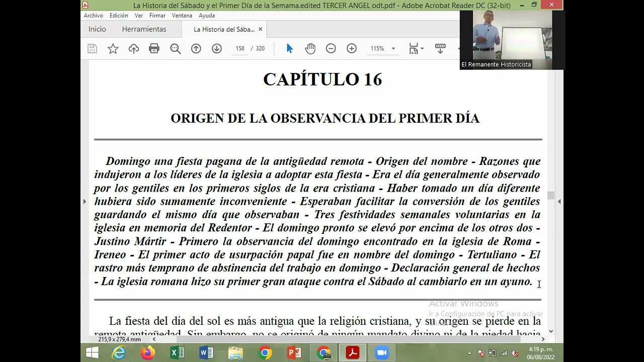This screenshot has height=362, width=644.
Task: Click vertical scrollbar down arrow
Action: [x=551, y=331]
